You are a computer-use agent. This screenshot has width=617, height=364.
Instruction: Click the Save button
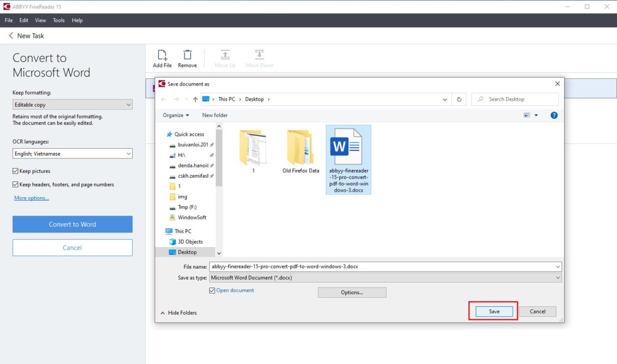[x=494, y=312]
